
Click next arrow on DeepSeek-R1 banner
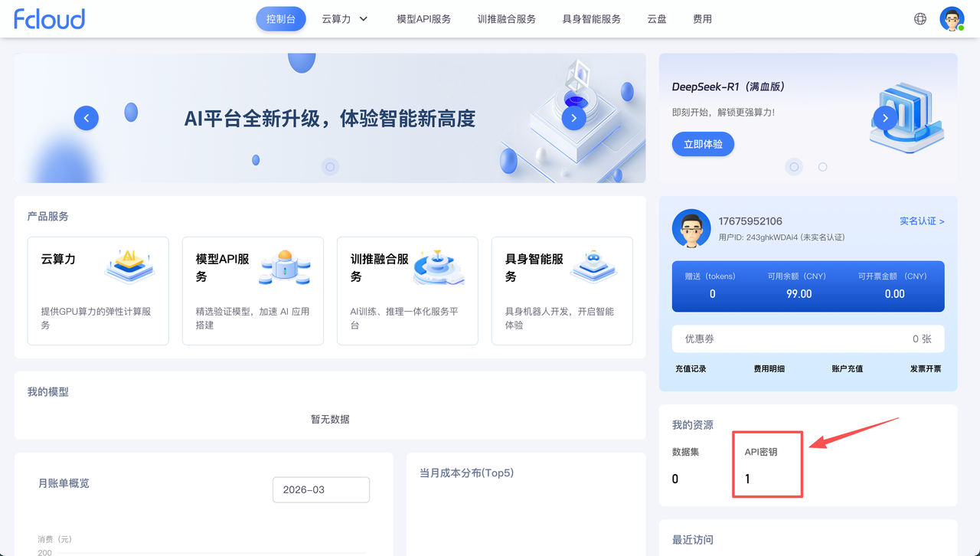point(885,118)
